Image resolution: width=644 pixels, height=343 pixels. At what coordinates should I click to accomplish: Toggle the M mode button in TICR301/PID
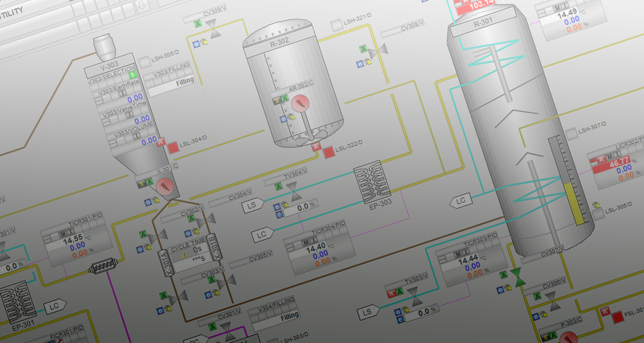(x=63, y=234)
